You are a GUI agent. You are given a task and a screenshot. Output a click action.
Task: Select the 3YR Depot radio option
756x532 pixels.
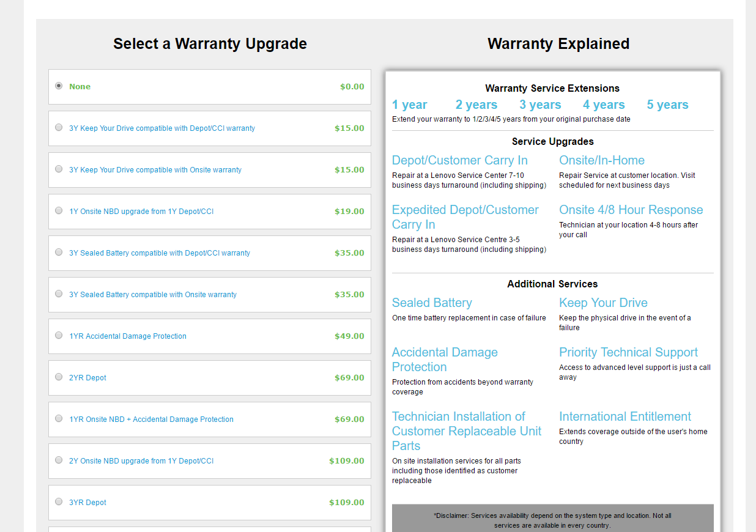point(59,501)
